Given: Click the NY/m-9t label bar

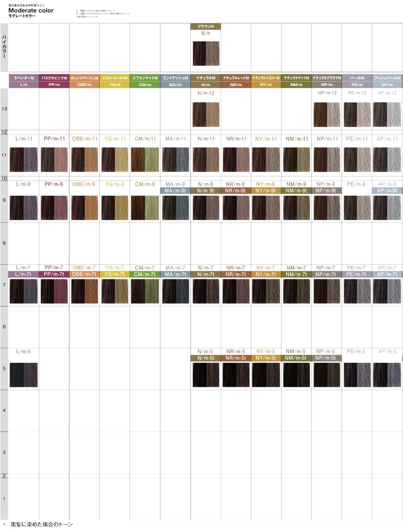Looking at the screenshot, I should coord(266,190).
